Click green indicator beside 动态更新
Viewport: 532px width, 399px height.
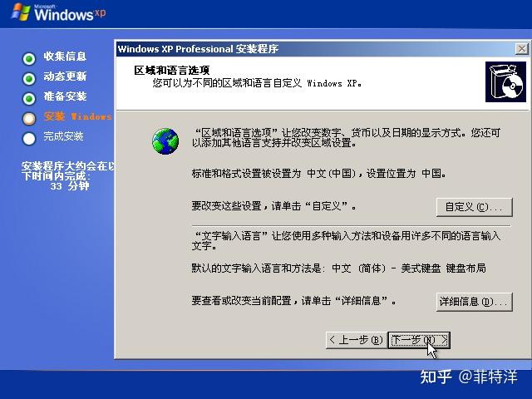(x=29, y=79)
